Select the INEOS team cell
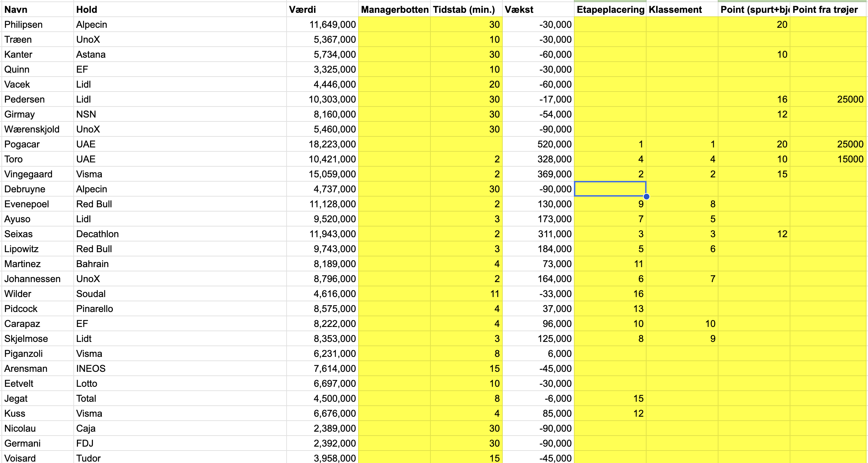 (x=180, y=369)
